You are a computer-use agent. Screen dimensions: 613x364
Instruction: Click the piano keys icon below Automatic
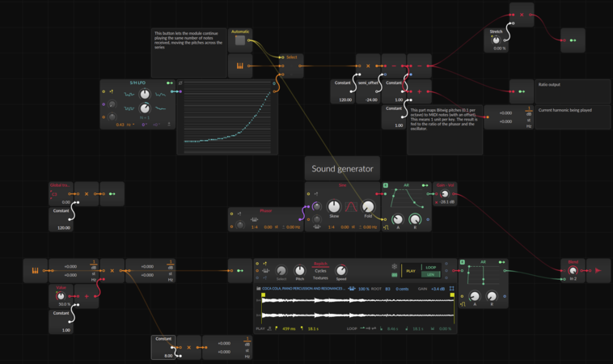(x=240, y=66)
